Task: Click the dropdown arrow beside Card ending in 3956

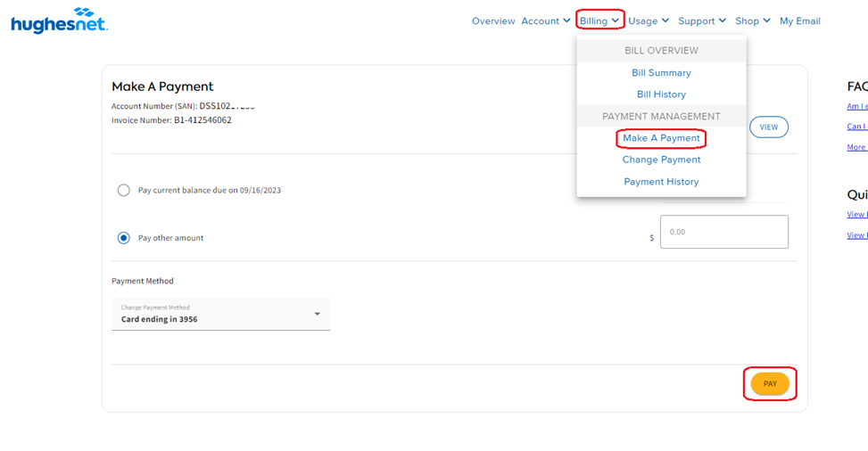Action: [317, 314]
